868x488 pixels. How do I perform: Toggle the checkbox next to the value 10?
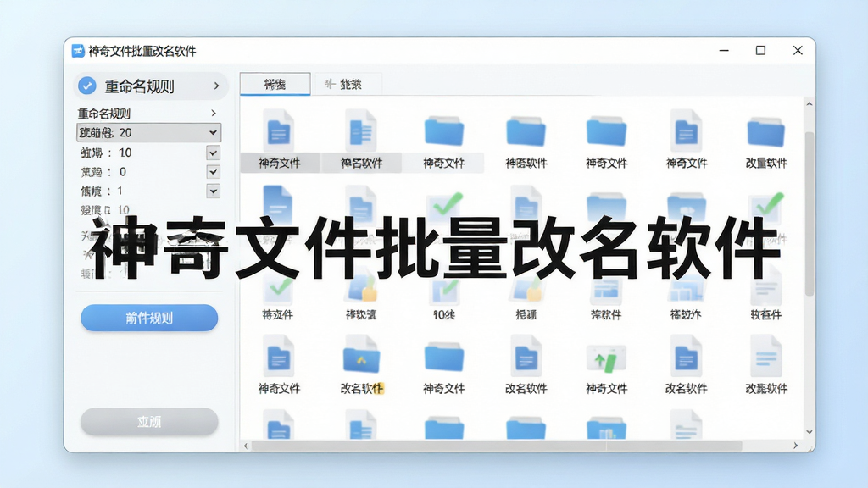coord(213,152)
